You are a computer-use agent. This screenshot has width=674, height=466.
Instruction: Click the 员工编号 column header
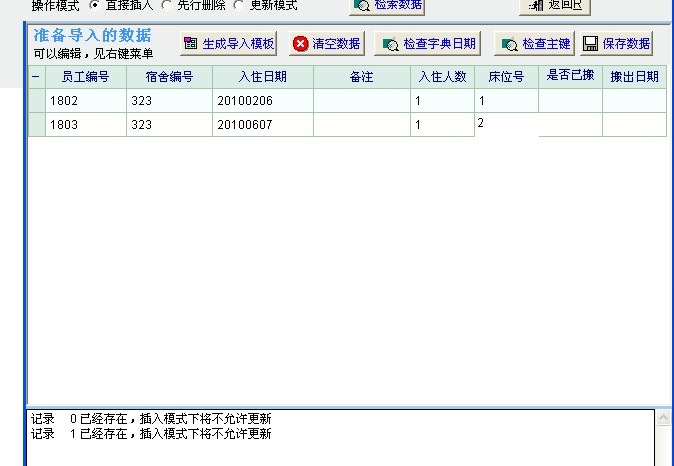[86, 77]
